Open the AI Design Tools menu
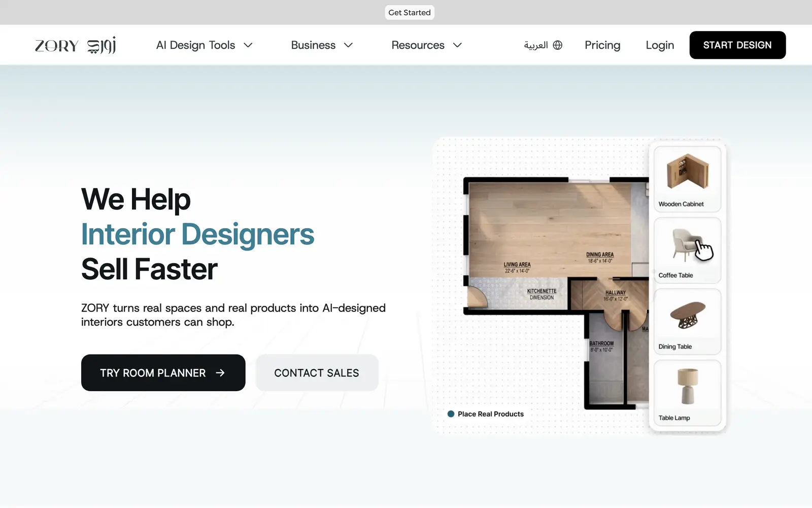Screen dimensions: 812x508 pos(205,45)
